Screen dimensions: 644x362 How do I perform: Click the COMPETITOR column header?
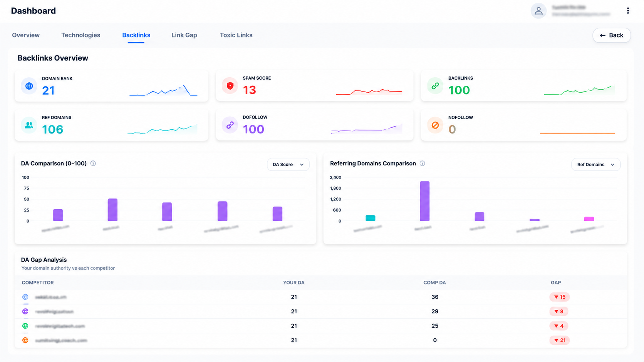pyautogui.click(x=38, y=283)
